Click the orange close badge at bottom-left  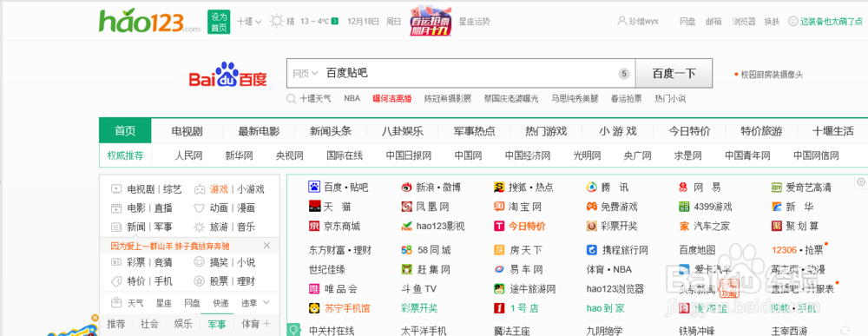click(95, 318)
